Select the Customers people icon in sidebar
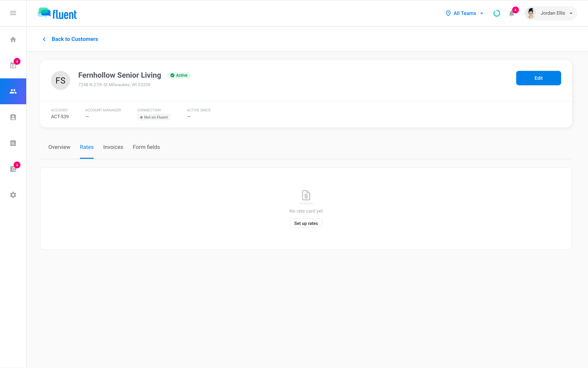 [x=13, y=91]
